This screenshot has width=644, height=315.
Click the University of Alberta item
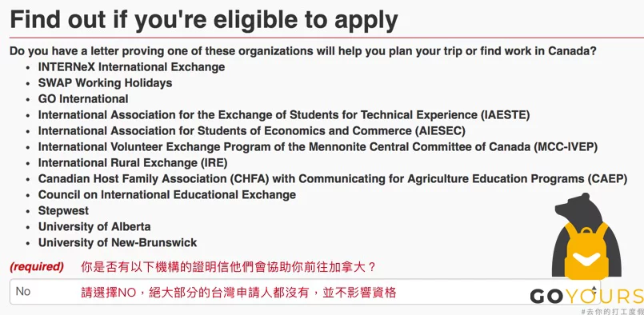point(94,227)
